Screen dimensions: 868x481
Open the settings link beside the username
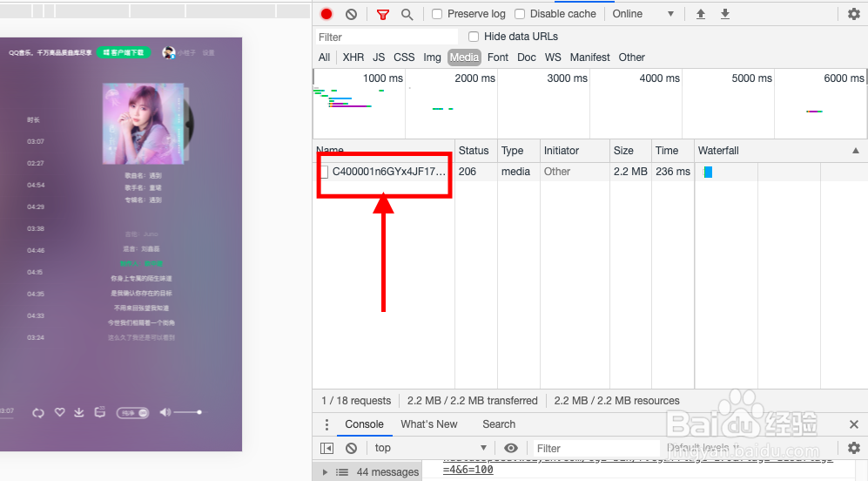point(208,53)
